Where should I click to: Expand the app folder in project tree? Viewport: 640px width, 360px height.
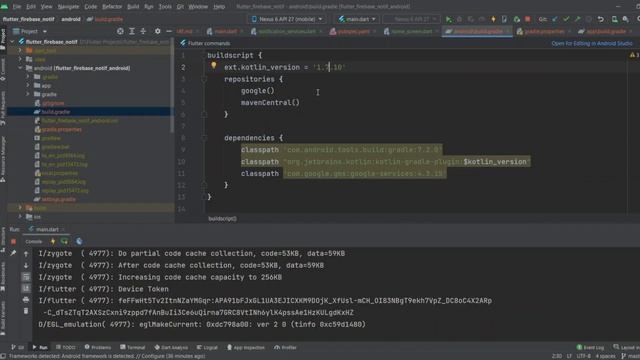click(x=28, y=86)
